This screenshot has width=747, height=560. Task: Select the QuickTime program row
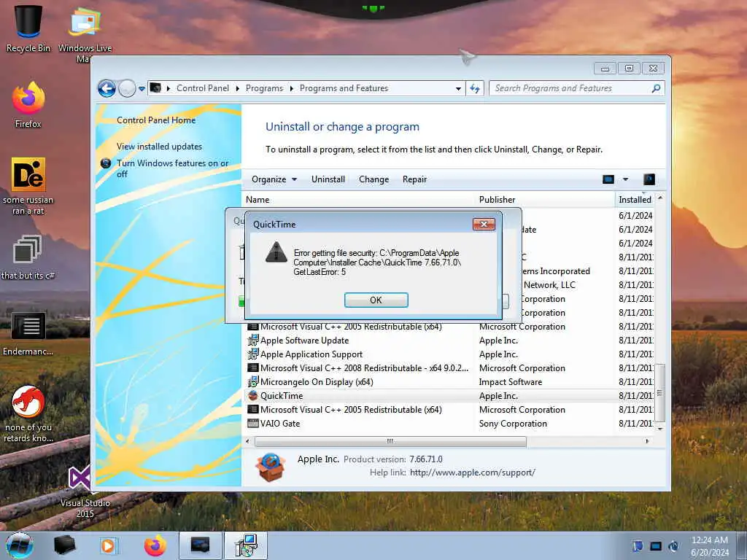(x=449, y=396)
